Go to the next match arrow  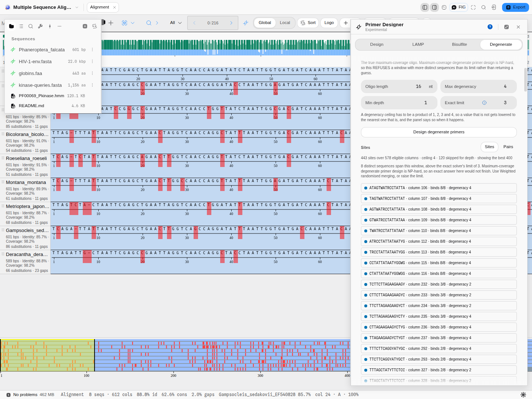pos(231,23)
